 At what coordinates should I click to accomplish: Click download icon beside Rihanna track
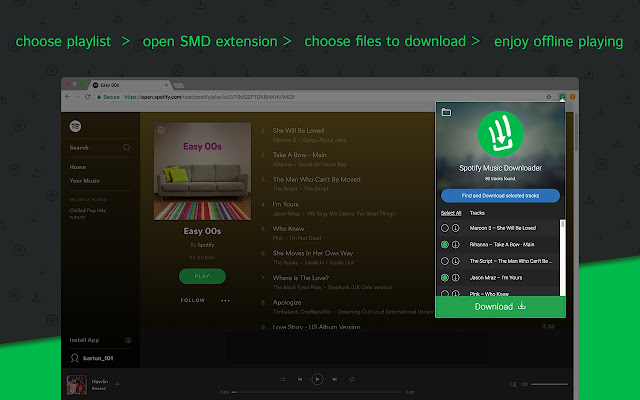[x=456, y=244]
